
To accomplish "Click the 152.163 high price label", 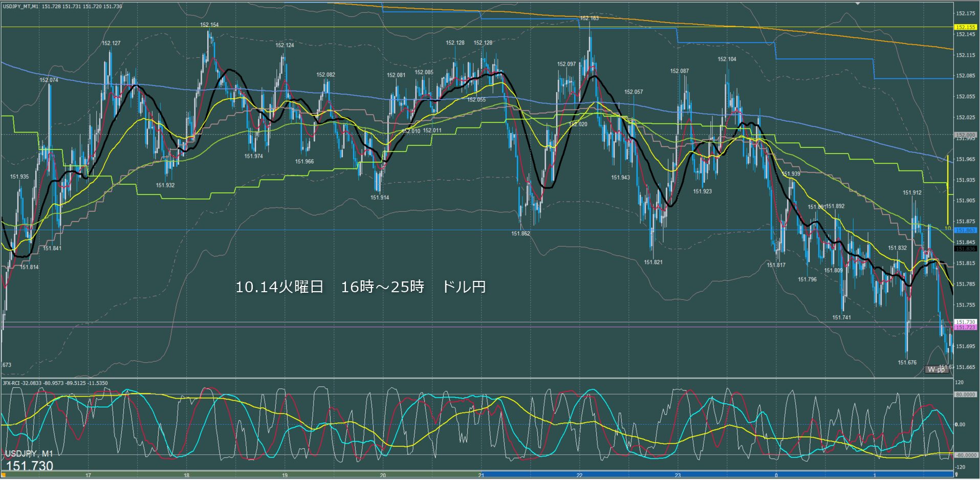I will 589,18.
